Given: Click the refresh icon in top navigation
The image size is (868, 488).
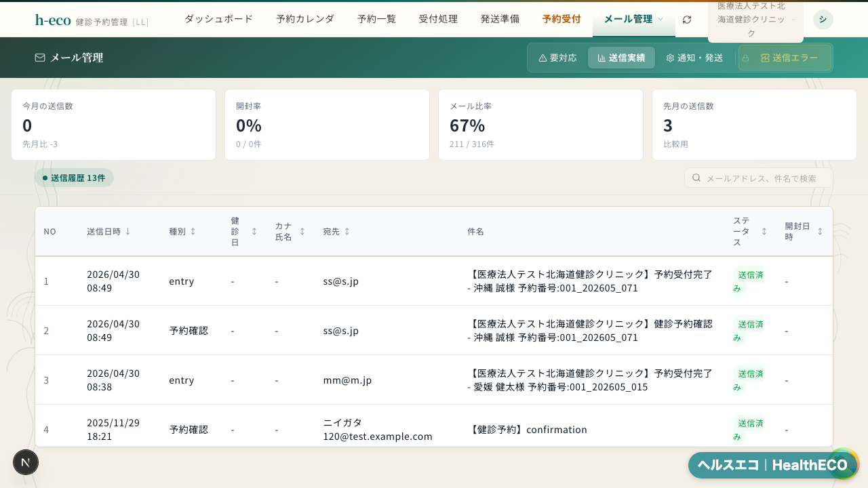Looking at the screenshot, I should [x=687, y=19].
